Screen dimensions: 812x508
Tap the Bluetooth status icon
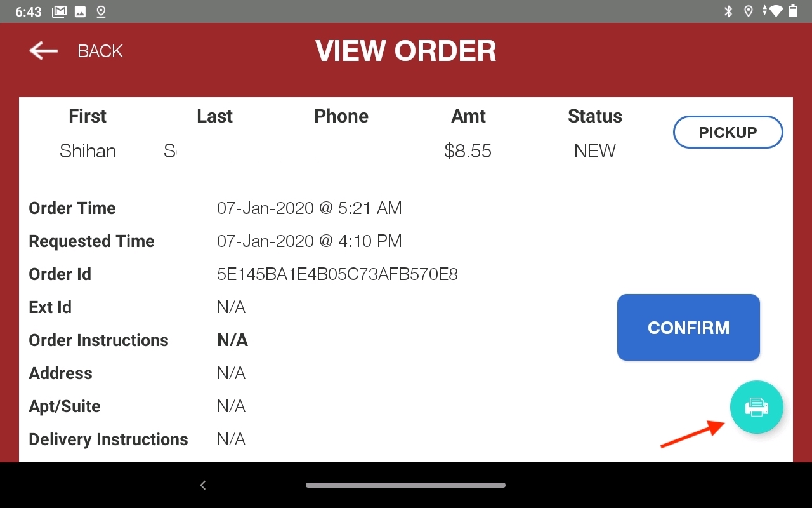[x=728, y=11]
